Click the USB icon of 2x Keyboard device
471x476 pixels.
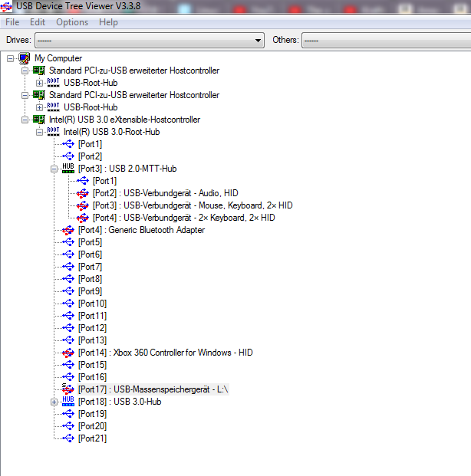[x=82, y=218]
